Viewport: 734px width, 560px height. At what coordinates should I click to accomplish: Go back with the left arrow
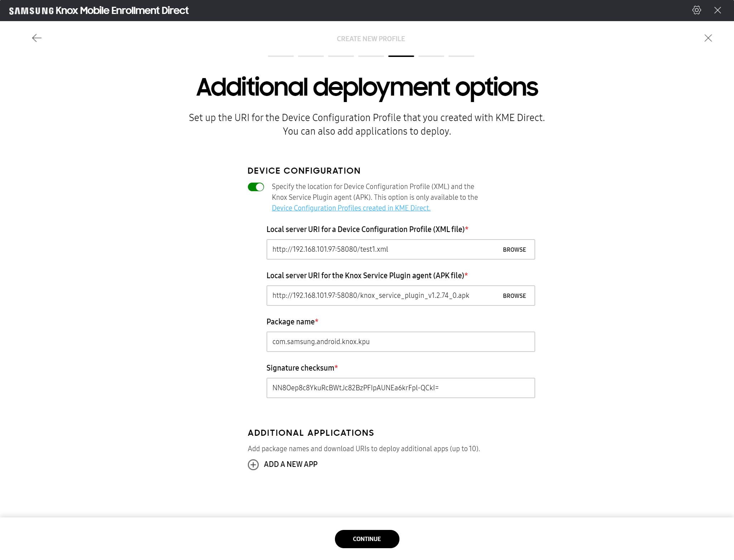[x=37, y=38]
